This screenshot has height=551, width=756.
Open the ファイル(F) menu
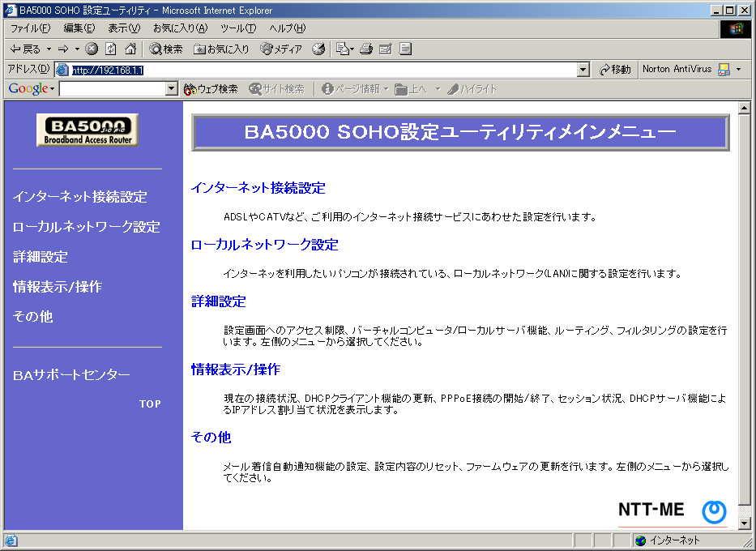point(30,28)
